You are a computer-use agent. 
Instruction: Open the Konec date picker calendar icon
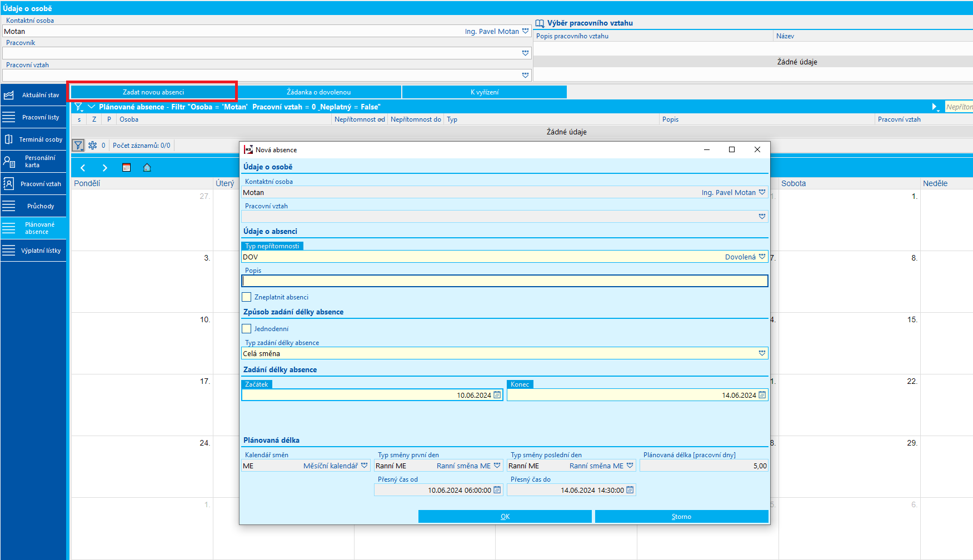coord(762,395)
